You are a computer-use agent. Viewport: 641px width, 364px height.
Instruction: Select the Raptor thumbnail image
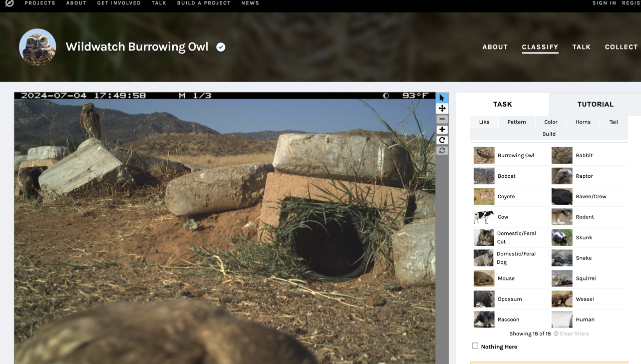pos(562,176)
